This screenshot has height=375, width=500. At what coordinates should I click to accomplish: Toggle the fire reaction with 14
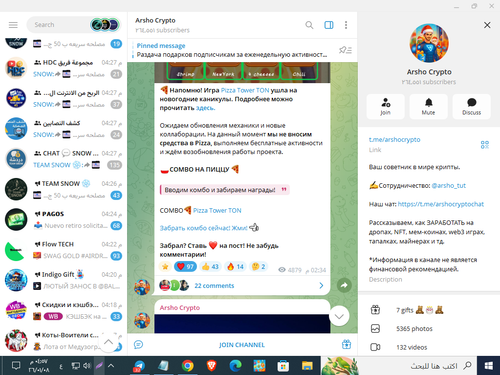tap(235, 266)
